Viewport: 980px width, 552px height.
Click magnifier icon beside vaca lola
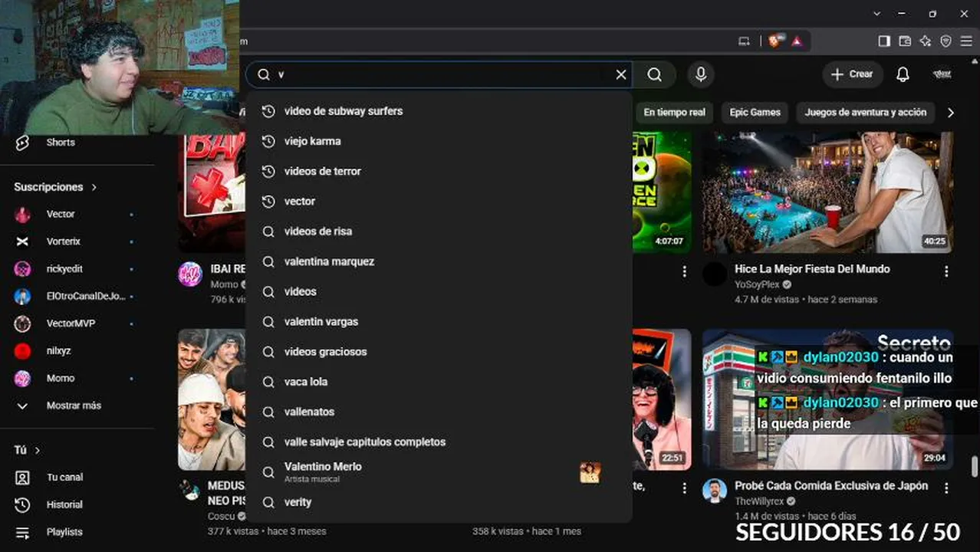click(268, 381)
